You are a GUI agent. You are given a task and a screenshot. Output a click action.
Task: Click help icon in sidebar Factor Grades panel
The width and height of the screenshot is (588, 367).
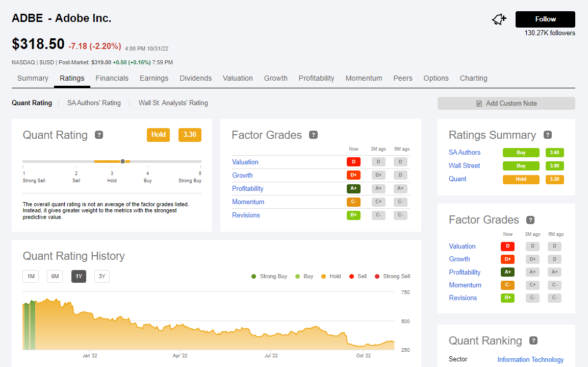pyautogui.click(x=530, y=220)
